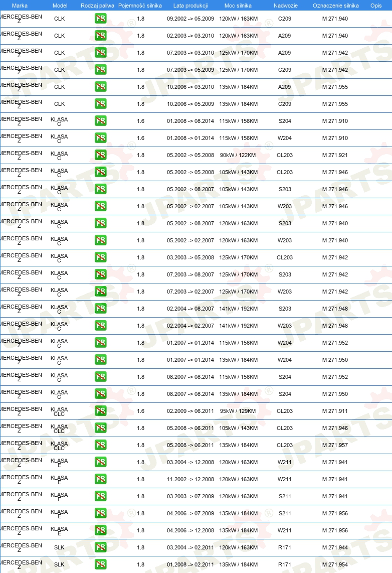Click KLASA CLC model cell in M 271.911 row
This screenshot has width=392, height=573.
[x=59, y=411]
